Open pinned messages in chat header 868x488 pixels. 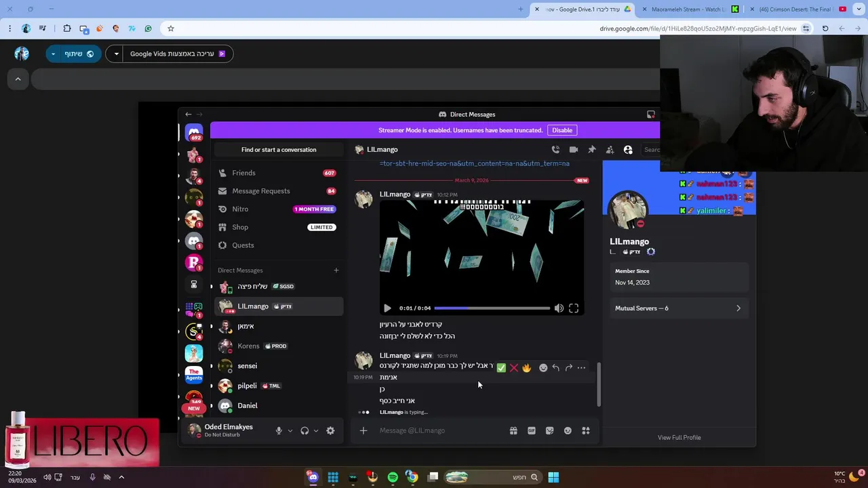pos(592,150)
